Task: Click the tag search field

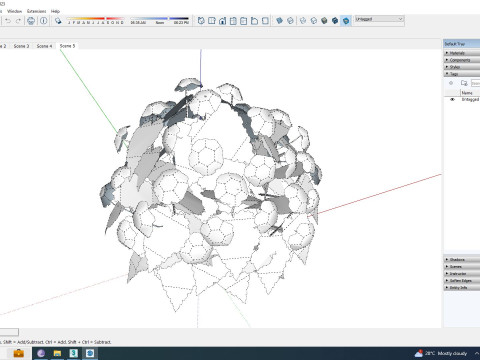Action: (x=476, y=83)
